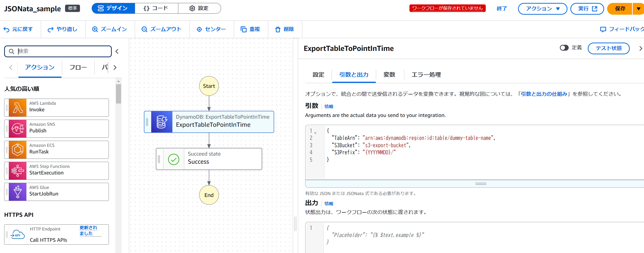Click the テスト状態 button
Screen dimensions: 644x253
pos(609,48)
